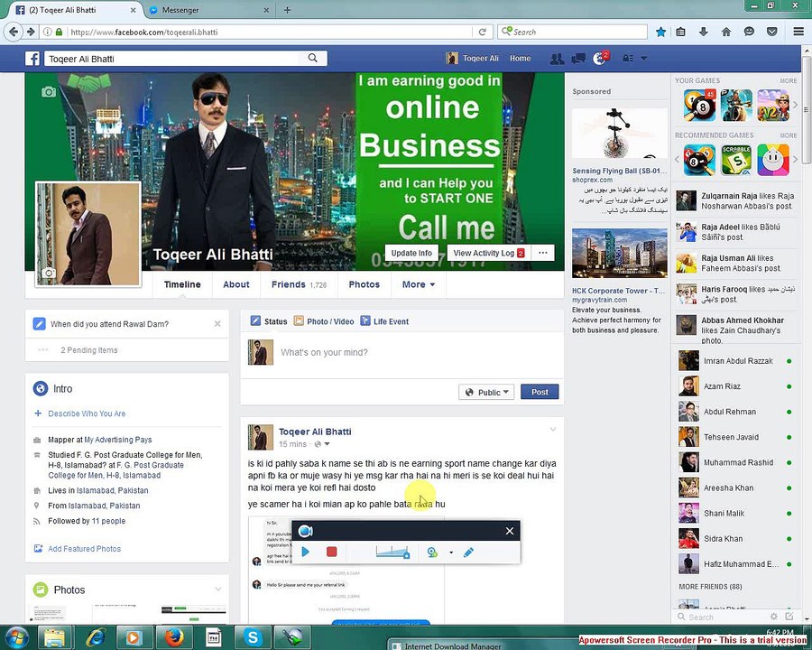Expand the Photos section chevron
The image size is (812, 650).
218,590
